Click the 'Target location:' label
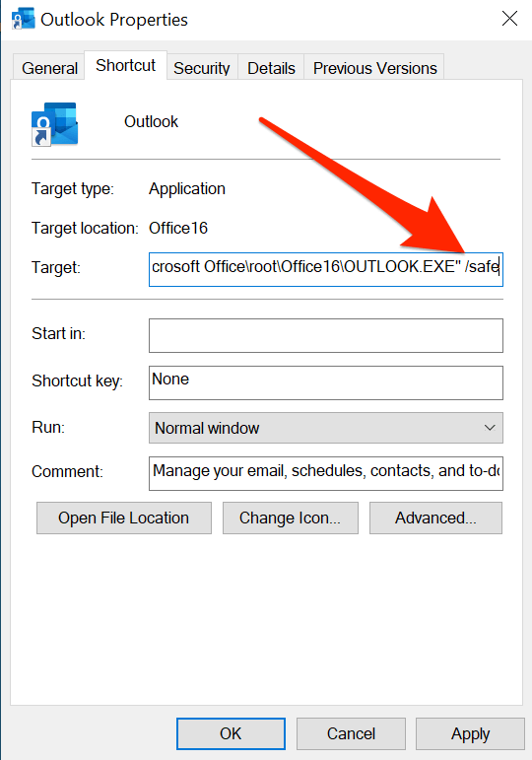This screenshot has width=532, height=760. point(85,229)
